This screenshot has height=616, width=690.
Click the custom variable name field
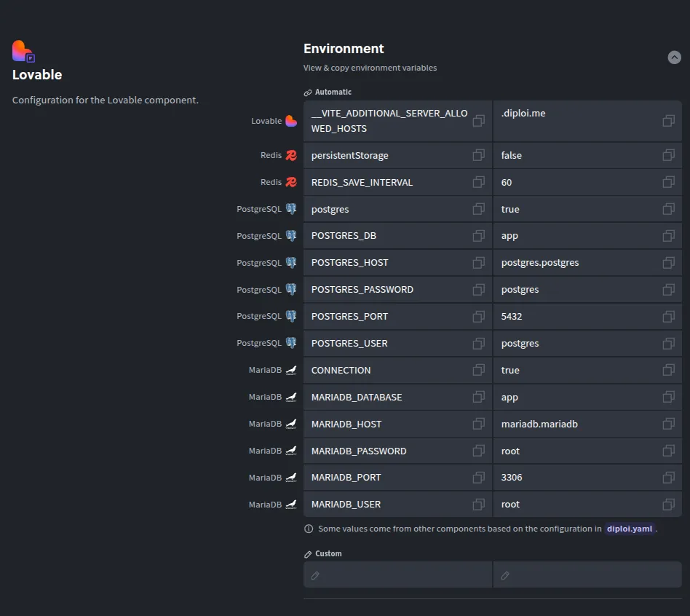coord(397,575)
